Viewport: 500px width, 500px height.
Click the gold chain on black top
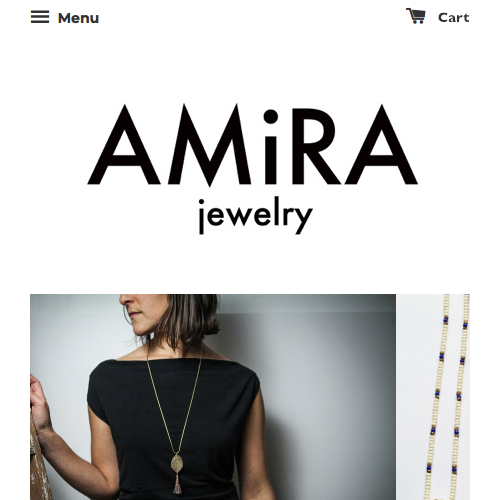tap(174, 400)
